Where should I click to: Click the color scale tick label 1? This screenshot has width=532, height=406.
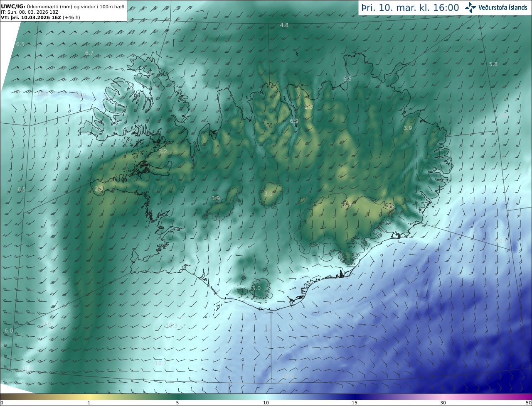89,403
